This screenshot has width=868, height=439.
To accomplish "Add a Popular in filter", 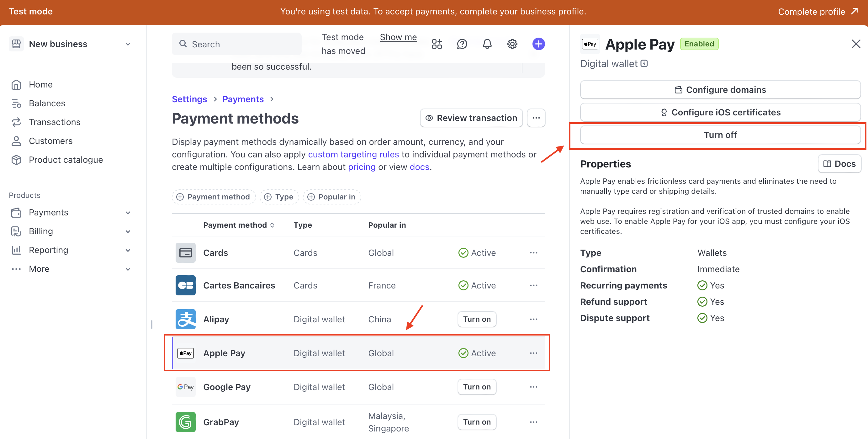I will 331,197.
